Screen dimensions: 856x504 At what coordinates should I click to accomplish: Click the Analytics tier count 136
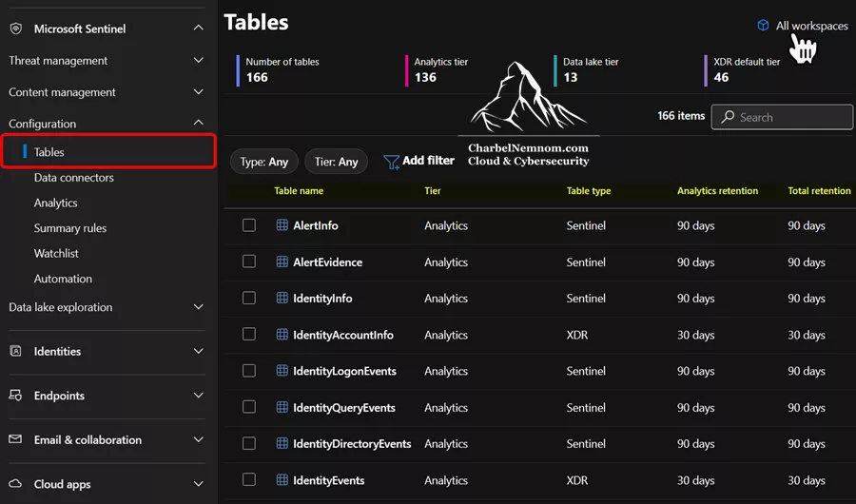[425, 78]
